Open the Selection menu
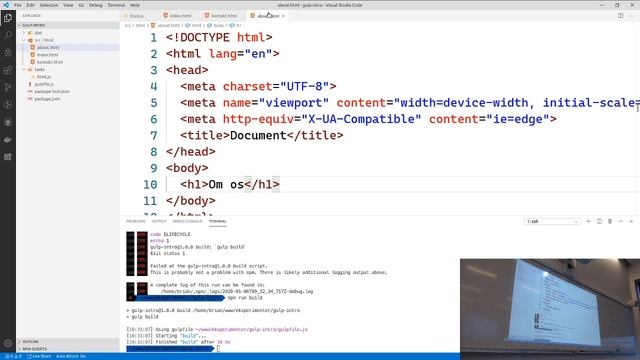 (49, 5)
